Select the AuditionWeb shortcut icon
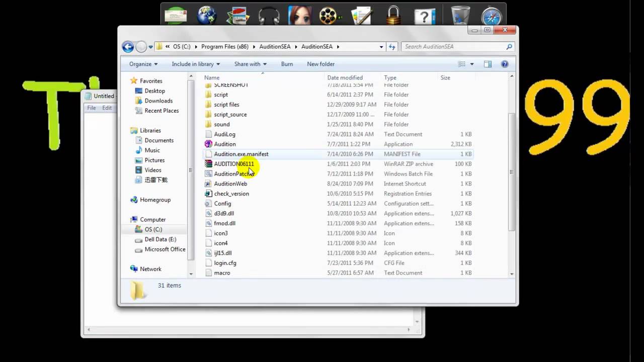This screenshot has height=362, width=644. 208,184
